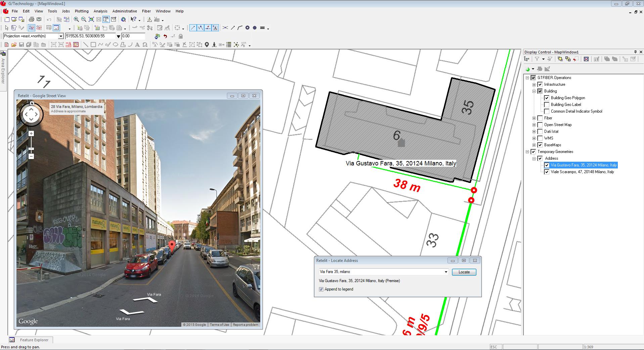Click the Zoom Out magnifier icon

click(84, 20)
